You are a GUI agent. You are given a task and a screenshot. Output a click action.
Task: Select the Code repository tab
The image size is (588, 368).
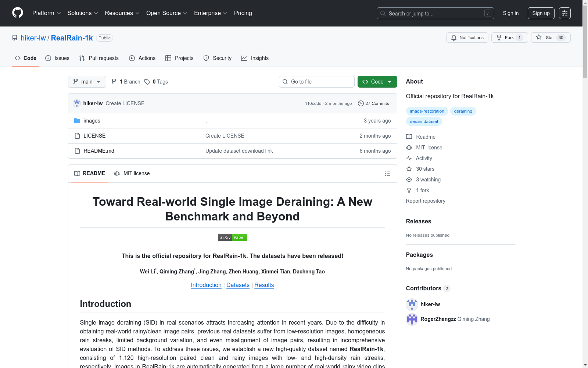pyautogui.click(x=26, y=58)
